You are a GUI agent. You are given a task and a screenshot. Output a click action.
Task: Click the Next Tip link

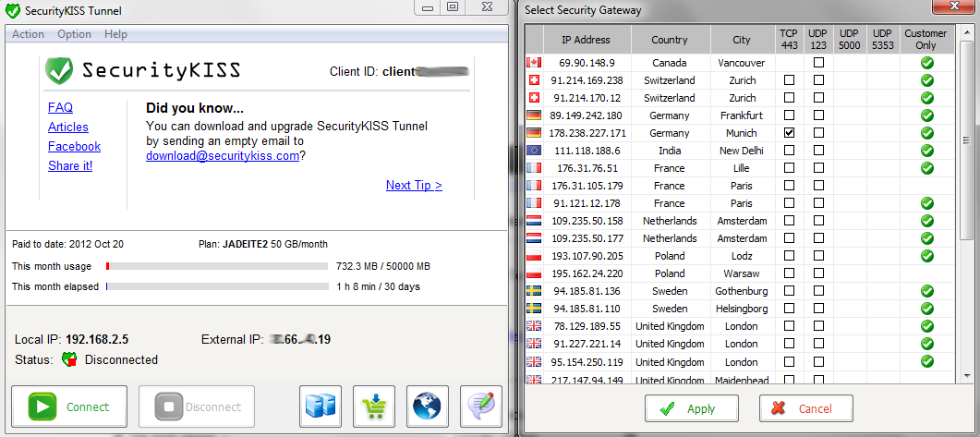(x=414, y=185)
